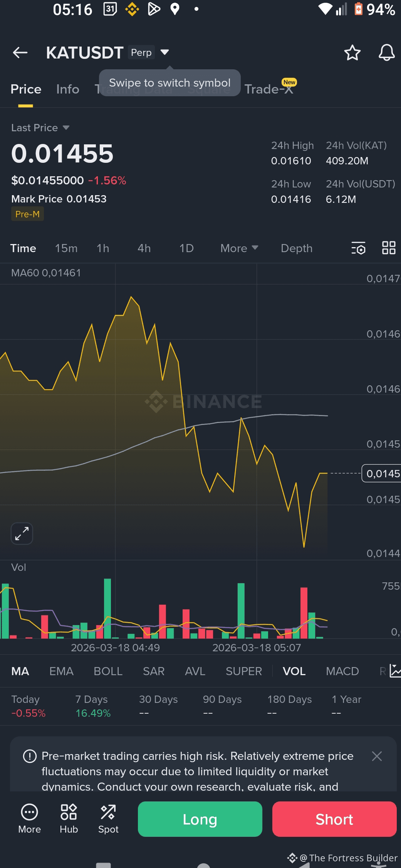Tap the back arrow icon

[20, 52]
